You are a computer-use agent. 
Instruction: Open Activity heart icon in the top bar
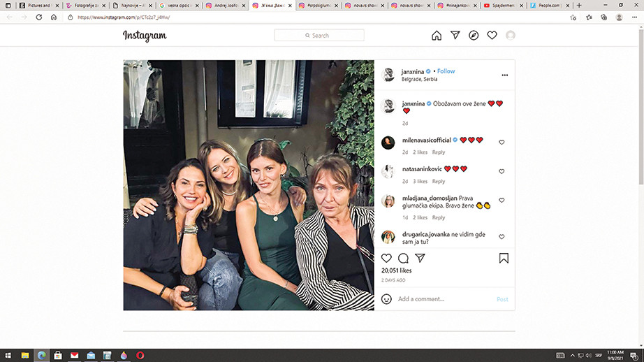coord(492,36)
